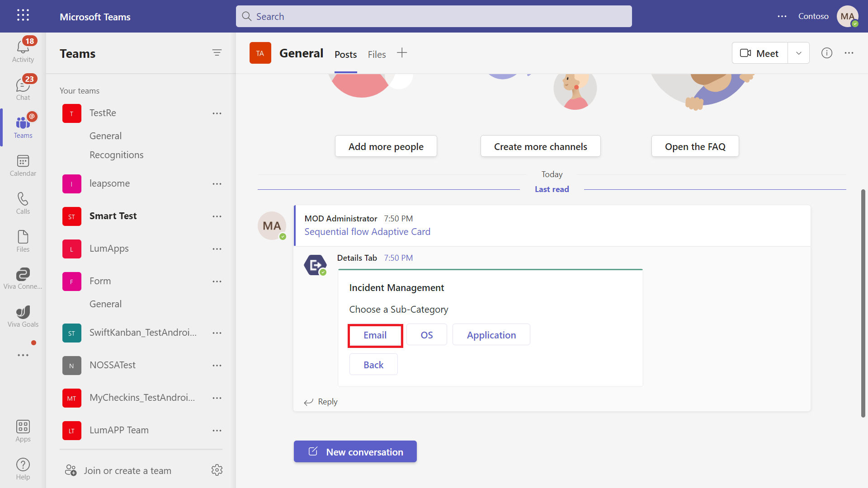The width and height of the screenshot is (868, 488).
Task: Open manage teams settings gear
Action: [x=217, y=470]
